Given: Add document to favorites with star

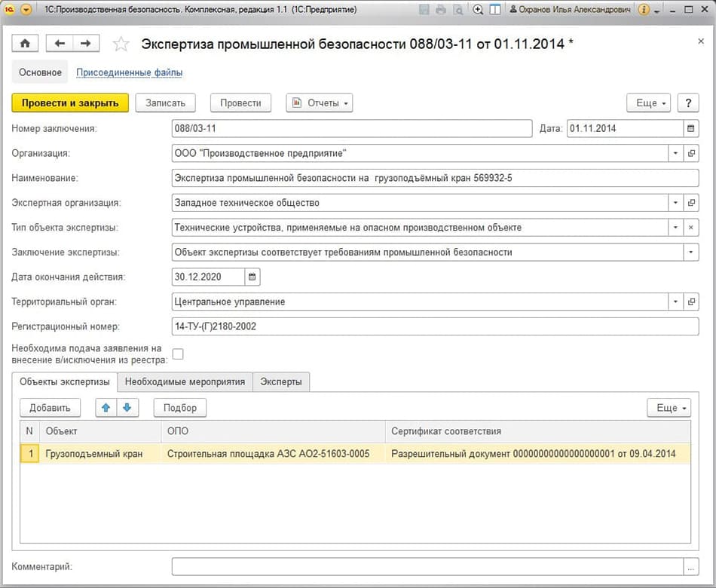Looking at the screenshot, I should [121, 44].
